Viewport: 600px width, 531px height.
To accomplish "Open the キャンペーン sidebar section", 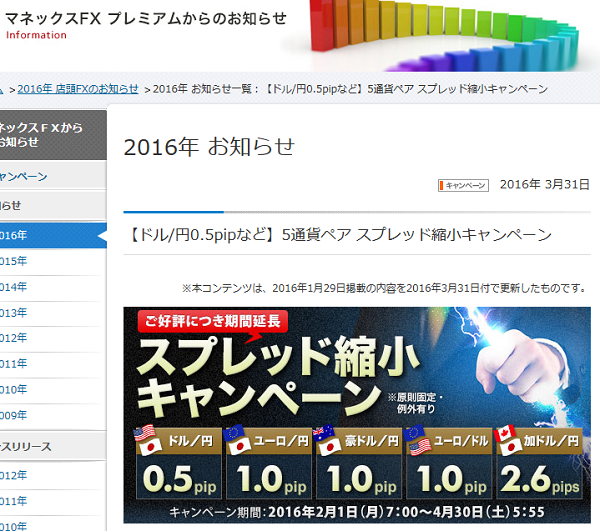I will tap(53, 176).
